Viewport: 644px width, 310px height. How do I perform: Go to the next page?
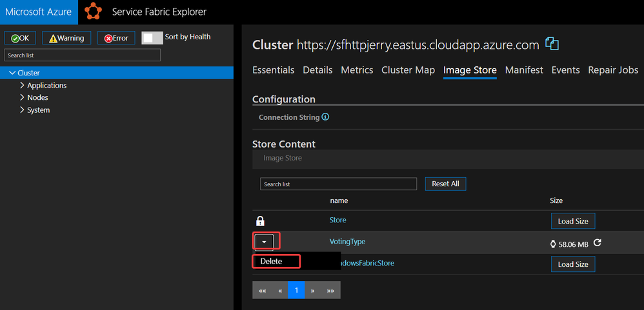coord(312,290)
